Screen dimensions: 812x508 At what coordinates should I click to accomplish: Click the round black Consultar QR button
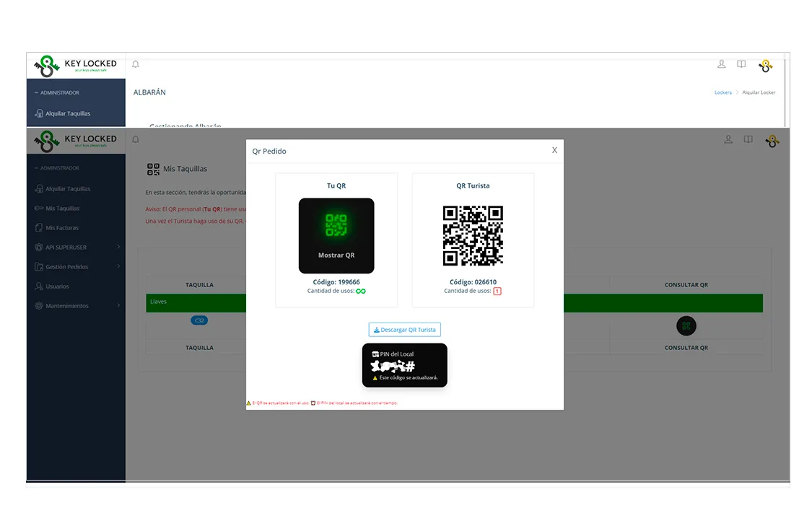click(686, 325)
